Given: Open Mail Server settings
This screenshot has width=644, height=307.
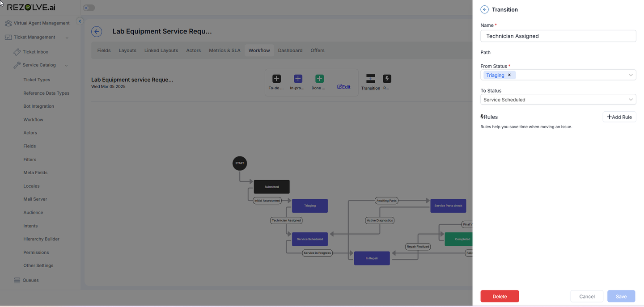Looking at the screenshot, I should (35, 199).
